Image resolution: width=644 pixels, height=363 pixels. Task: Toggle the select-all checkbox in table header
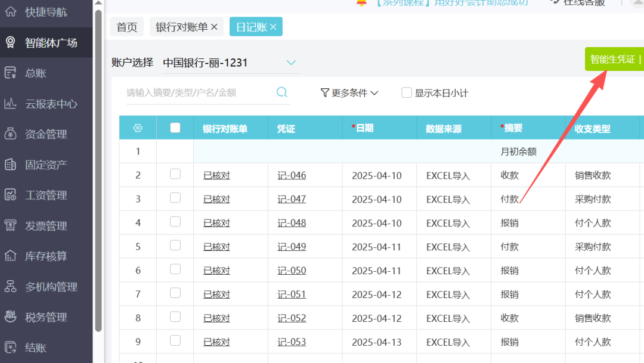(175, 127)
